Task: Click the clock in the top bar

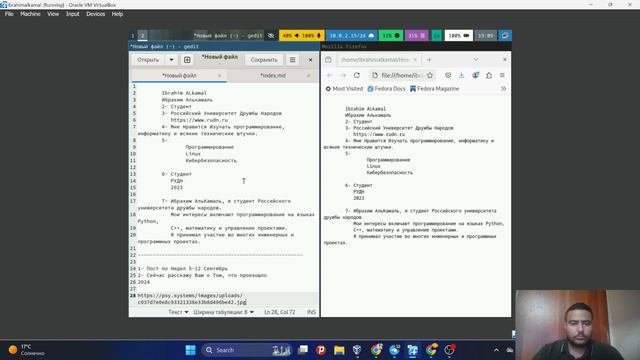Action: point(485,36)
